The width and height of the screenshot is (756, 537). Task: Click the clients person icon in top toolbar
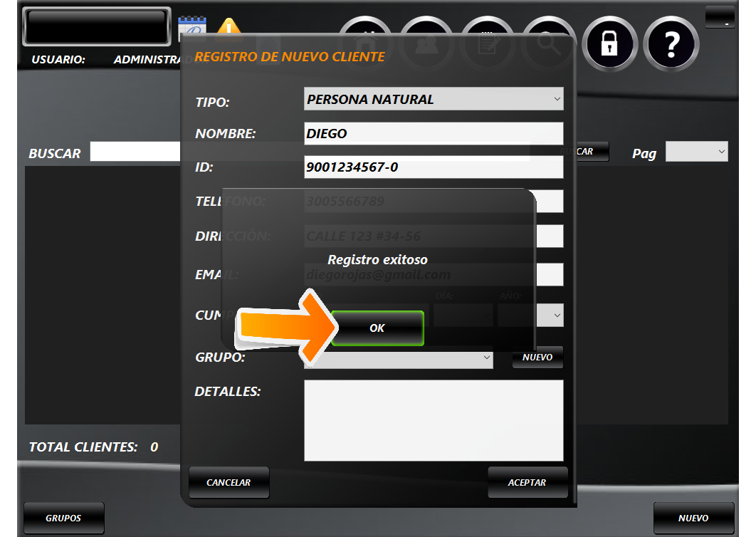tap(427, 41)
